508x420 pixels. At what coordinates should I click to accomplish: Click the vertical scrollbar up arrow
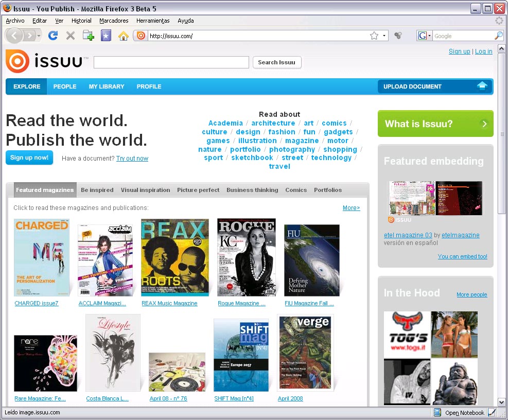tap(501, 49)
